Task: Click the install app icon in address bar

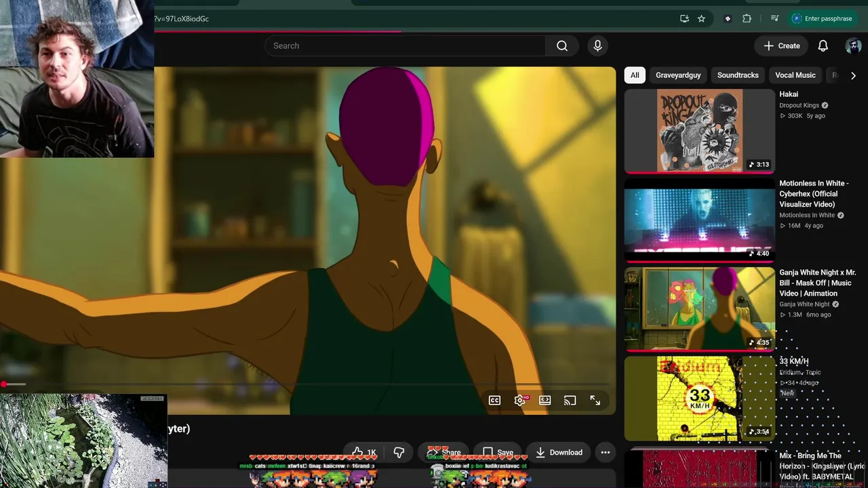Action: tap(684, 18)
